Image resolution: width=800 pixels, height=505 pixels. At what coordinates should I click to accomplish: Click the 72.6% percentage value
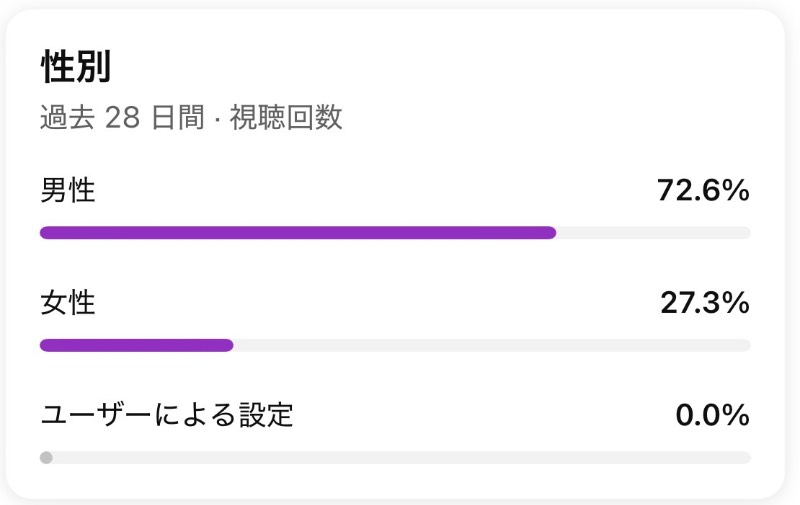click(704, 190)
